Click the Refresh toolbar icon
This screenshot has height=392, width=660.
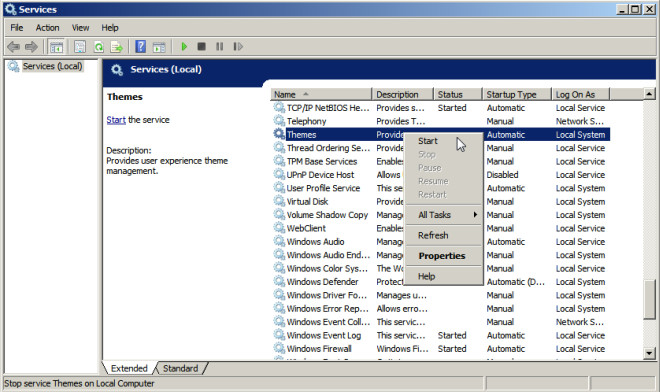click(98, 47)
